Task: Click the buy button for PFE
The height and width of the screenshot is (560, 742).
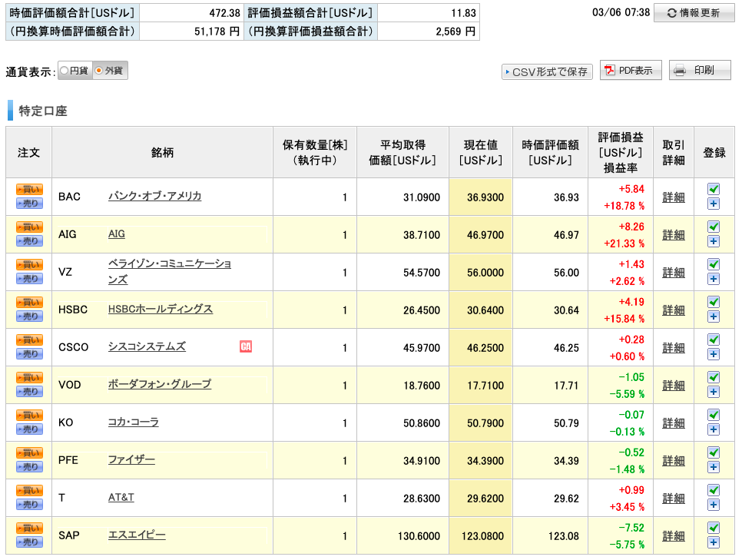Action: point(29,453)
